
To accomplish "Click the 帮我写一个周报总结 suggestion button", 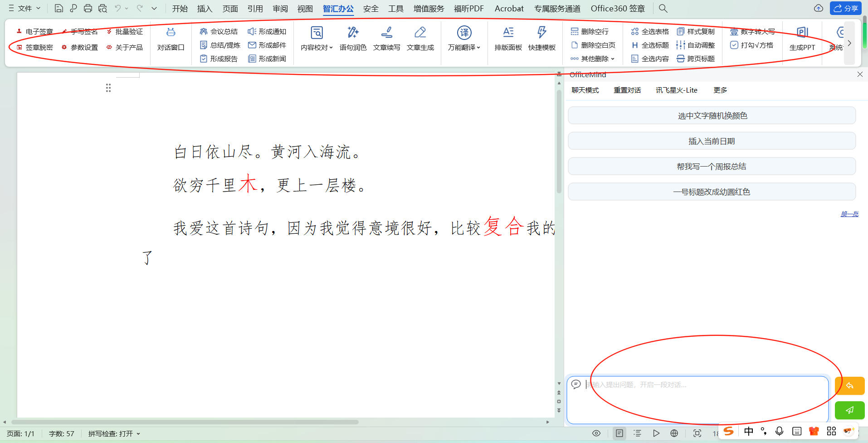I will pyautogui.click(x=711, y=167).
